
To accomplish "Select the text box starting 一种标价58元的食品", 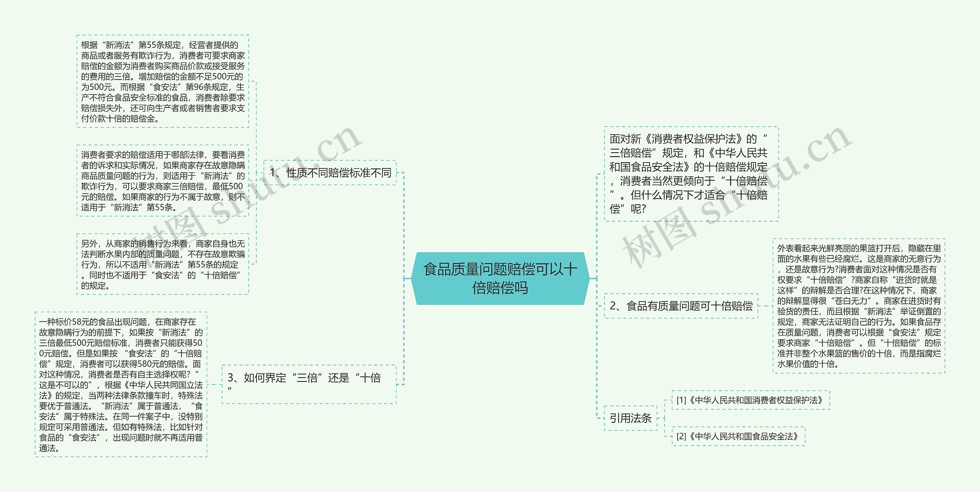I will pyautogui.click(x=121, y=384).
